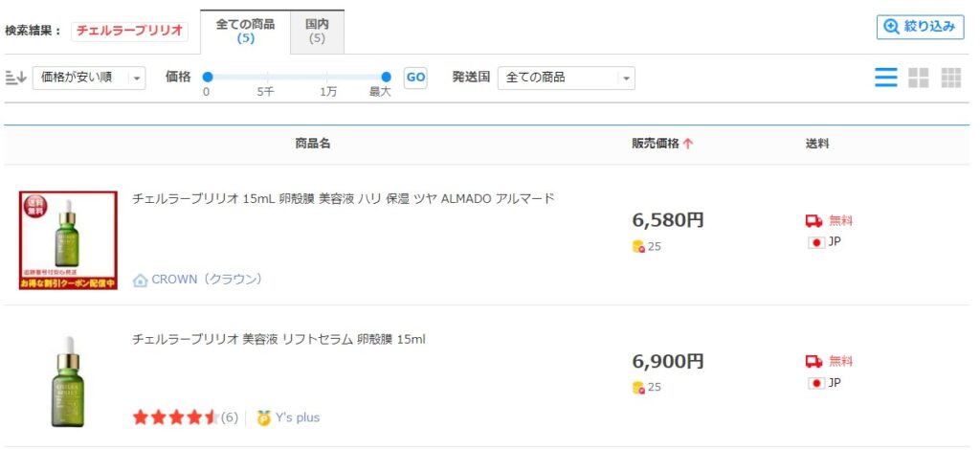Click the minimum price slider handle at 0
980x450 pixels.
click(208, 77)
